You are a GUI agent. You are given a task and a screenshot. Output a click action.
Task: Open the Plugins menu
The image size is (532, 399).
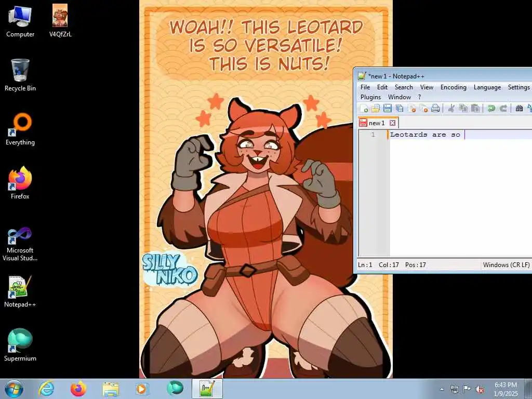pos(370,97)
